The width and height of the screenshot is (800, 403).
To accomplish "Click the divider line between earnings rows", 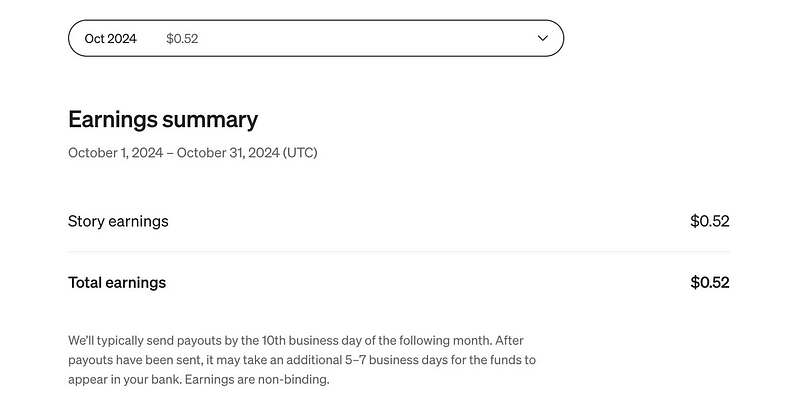I will [x=398, y=252].
